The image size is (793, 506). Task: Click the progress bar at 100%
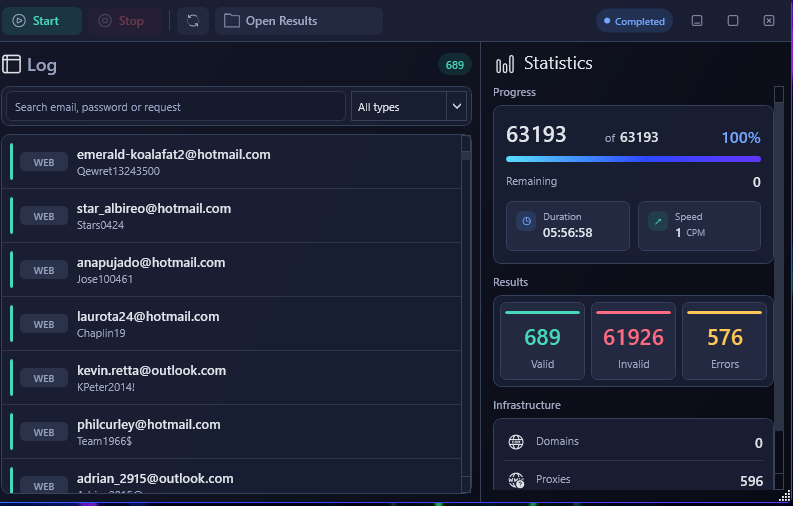point(633,159)
